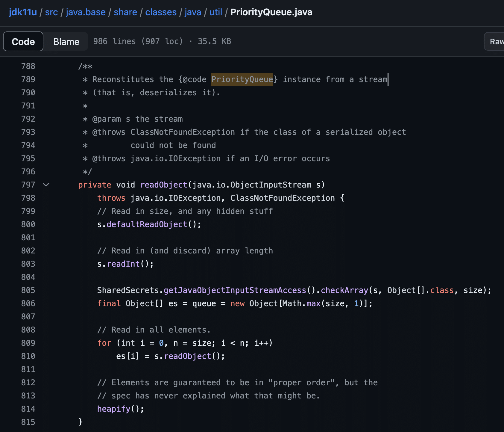Viewport: 504px width, 432px height.
Task: Click comment 'Read in size, and any hidden stuff'
Action: (x=185, y=211)
